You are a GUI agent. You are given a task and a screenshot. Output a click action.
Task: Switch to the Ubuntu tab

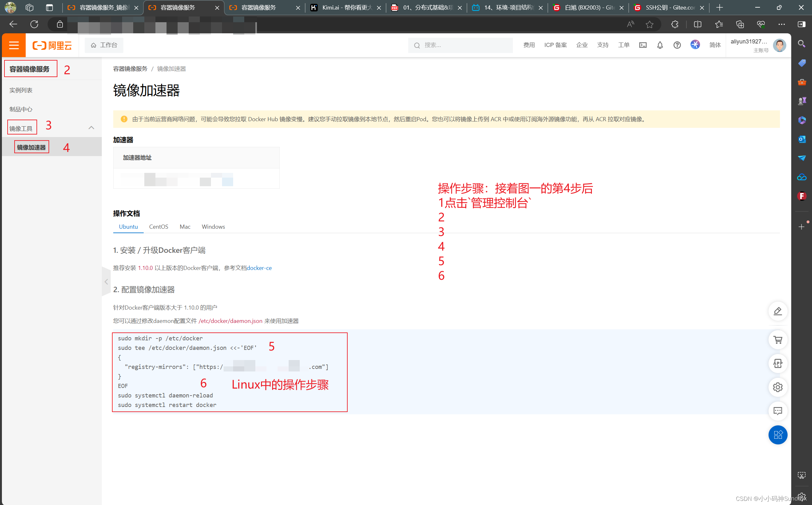[128, 226]
